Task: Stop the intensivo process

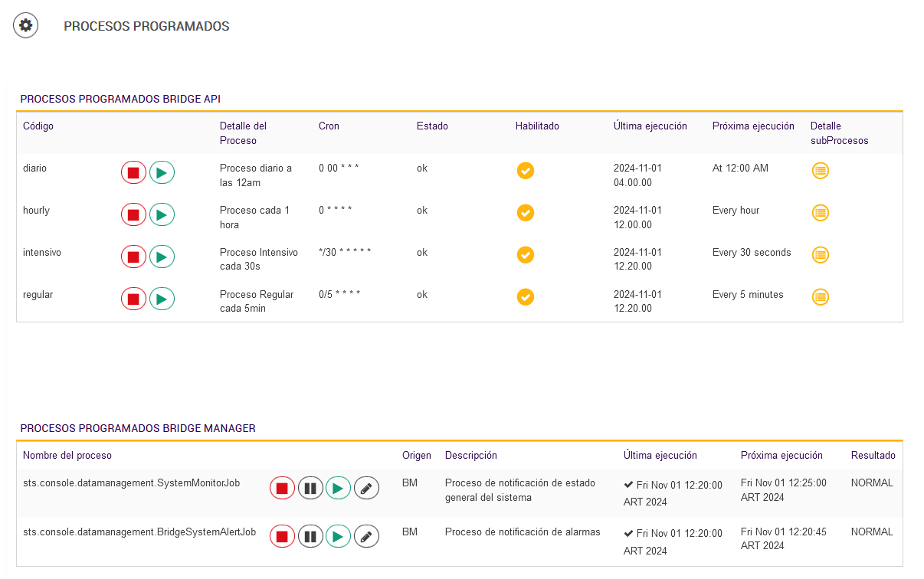Action: [x=133, y=257]
